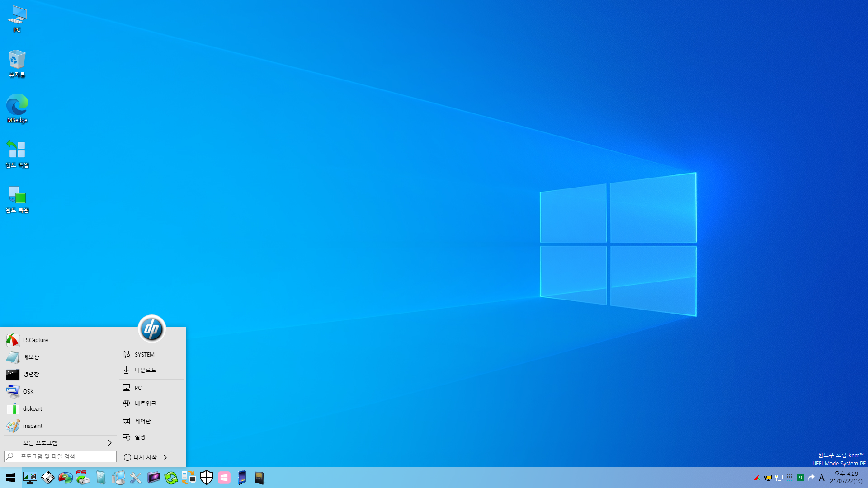Launch mspaint from the Start menu

coord(60,426)
